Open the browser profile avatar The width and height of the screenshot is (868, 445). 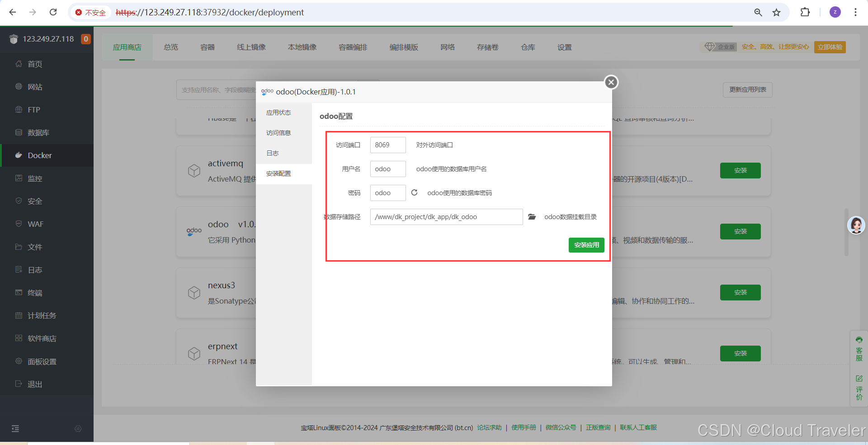(x=835, y=12)
